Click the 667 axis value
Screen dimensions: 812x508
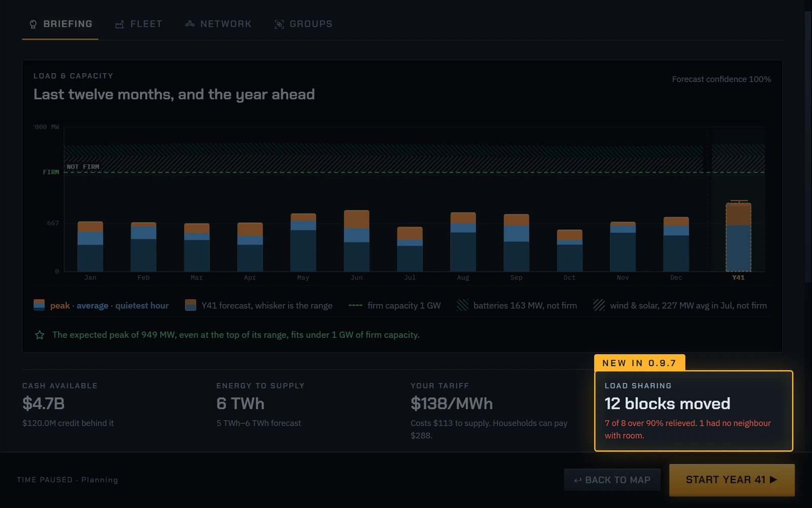[x=53, y=223]
